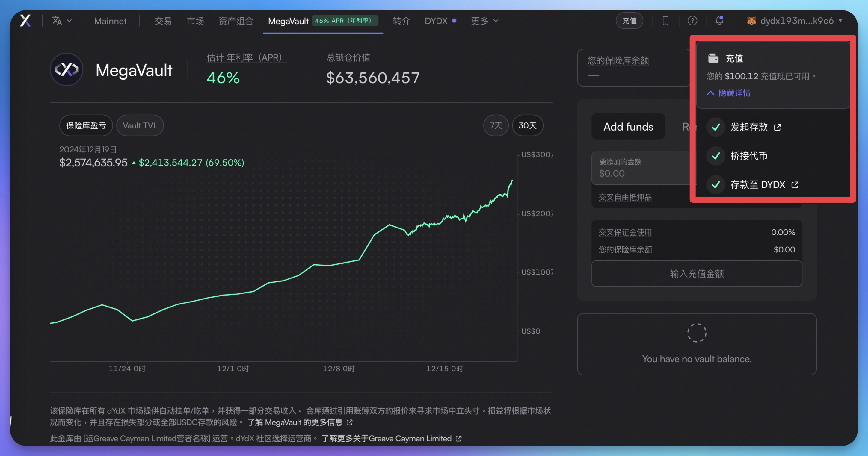Open 了解 MegaVault 的更多信息 link

click(x=300, y=422)
